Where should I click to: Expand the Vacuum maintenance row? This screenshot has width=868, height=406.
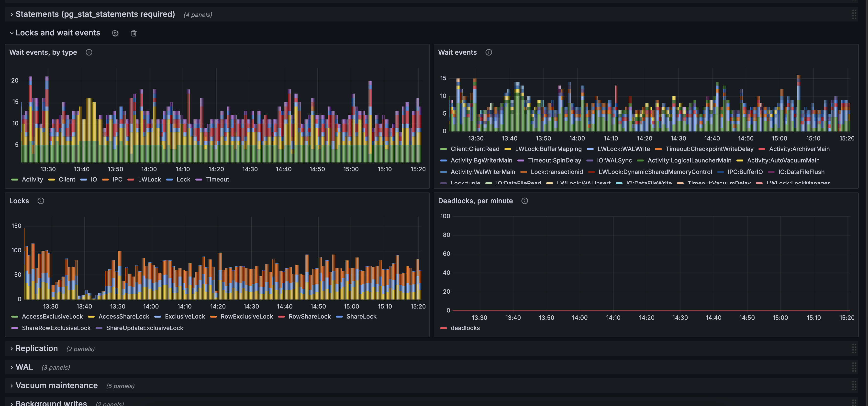57,385
